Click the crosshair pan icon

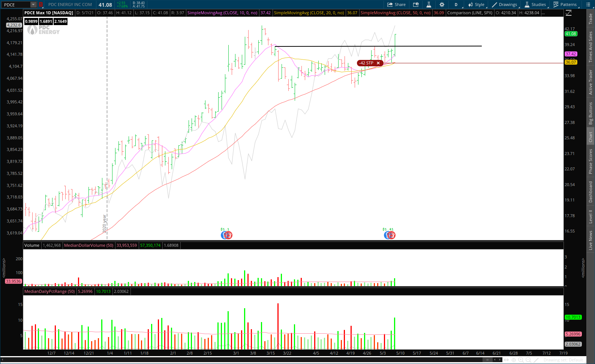point(514,360)
